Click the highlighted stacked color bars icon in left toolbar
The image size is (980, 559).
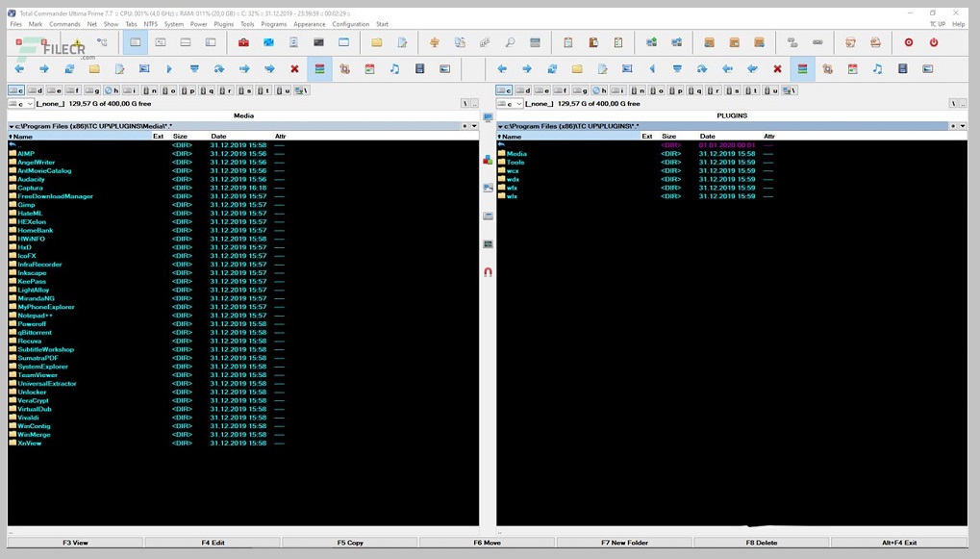(319, 68)
